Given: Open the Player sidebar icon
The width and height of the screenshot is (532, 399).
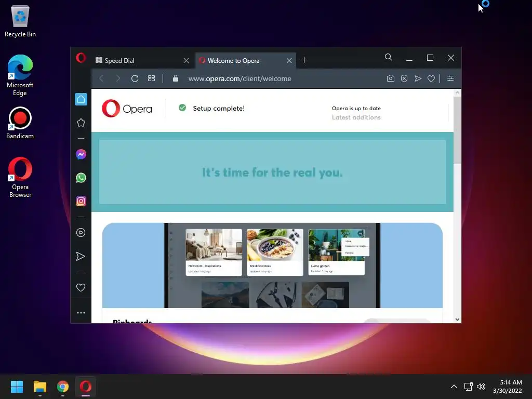Looking at the screenshot, I should click(81, 232).
